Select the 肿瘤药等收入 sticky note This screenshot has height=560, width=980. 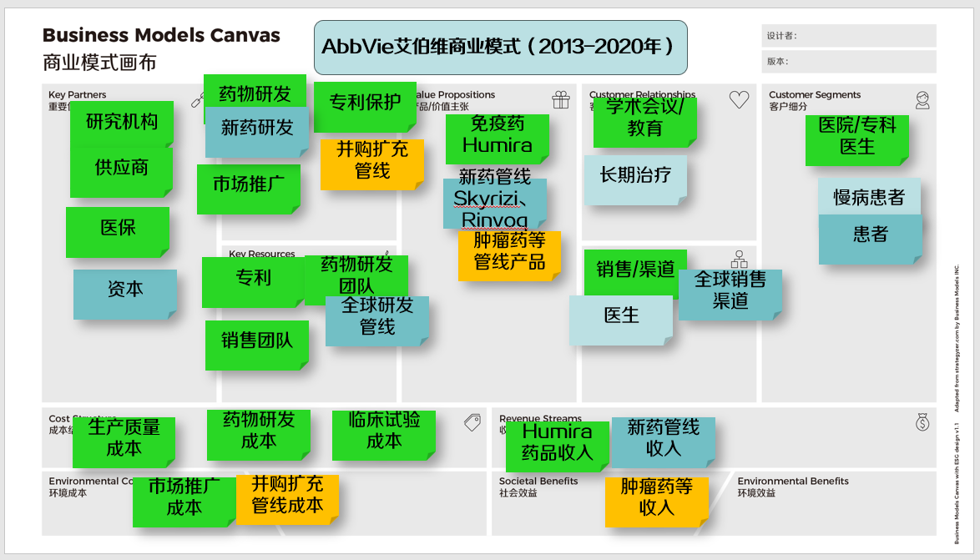coord(657,502)
